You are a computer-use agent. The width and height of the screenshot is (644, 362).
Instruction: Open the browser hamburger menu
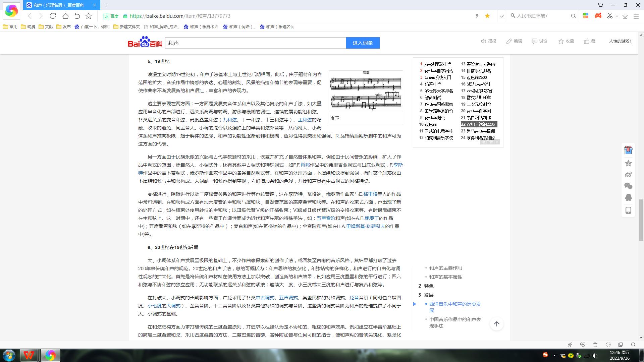pos(636,16)
